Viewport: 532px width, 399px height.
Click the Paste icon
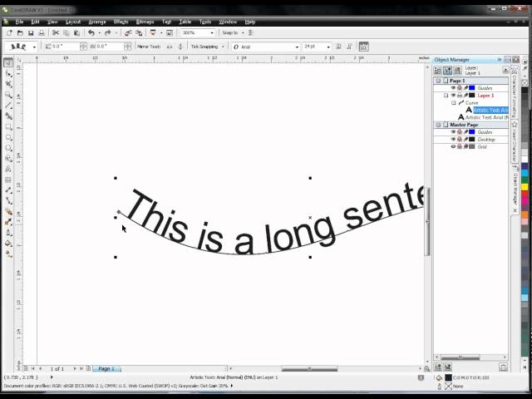76,33
